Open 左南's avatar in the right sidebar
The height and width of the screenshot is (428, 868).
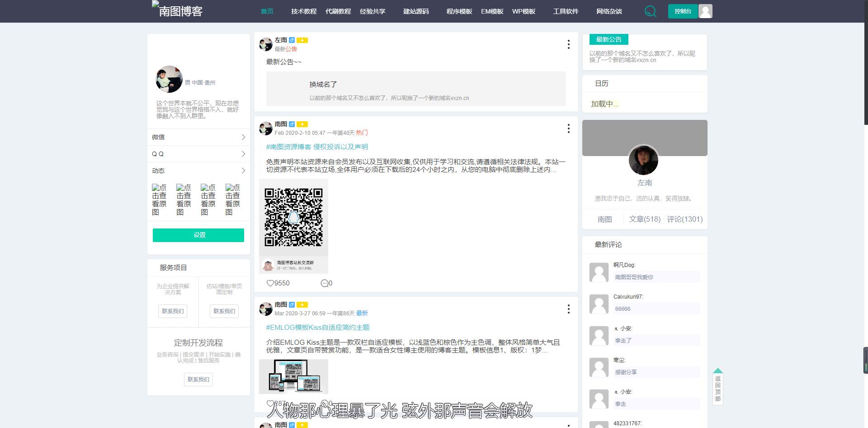tap(644, 160)
